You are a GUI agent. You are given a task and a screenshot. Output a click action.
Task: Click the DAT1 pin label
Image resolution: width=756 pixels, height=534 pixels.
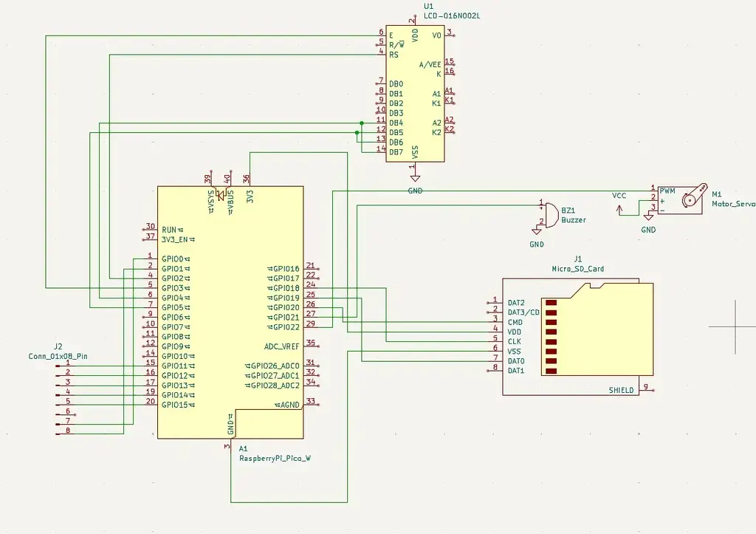point(516,371)
